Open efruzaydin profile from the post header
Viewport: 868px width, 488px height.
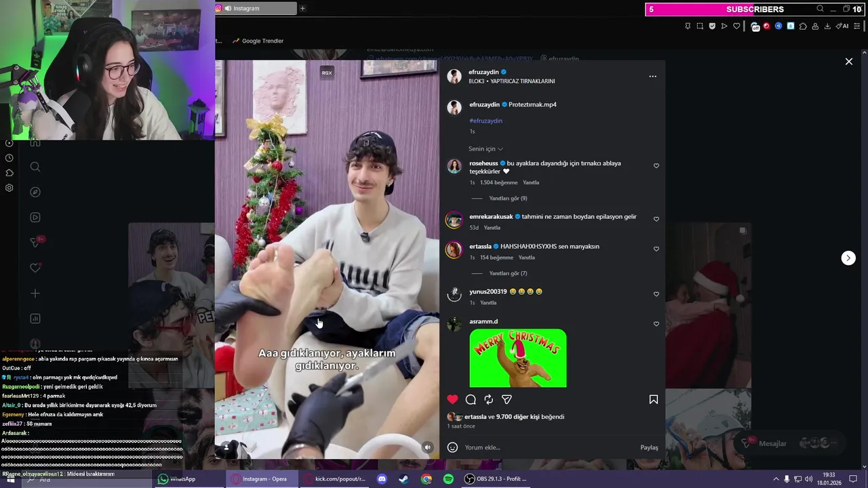(484, 72)
